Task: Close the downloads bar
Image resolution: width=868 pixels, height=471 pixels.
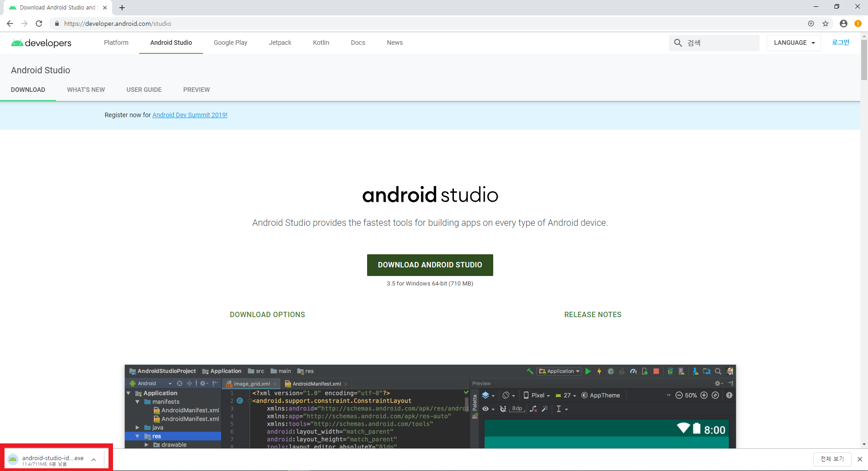Action: coord(860,459)
